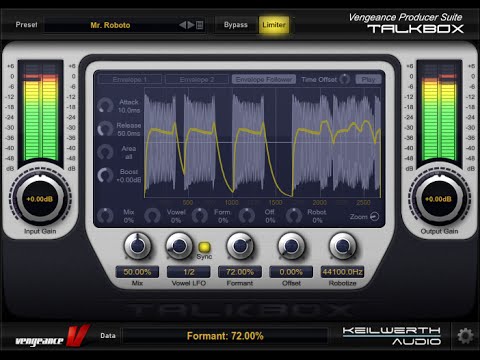The width and height of the screenshot is (480, 360).
Task: Click the small Form 0% modulation knob
Action: coord(200,216)
